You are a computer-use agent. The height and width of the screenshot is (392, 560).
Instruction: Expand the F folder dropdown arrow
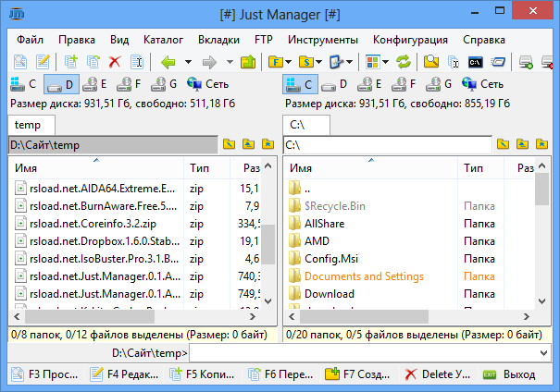[288, 62]
